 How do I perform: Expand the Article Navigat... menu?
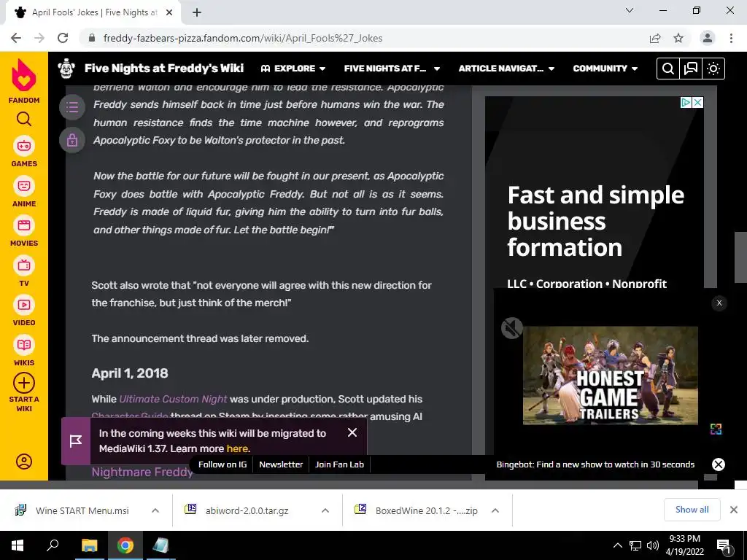[x=506, y=69]
